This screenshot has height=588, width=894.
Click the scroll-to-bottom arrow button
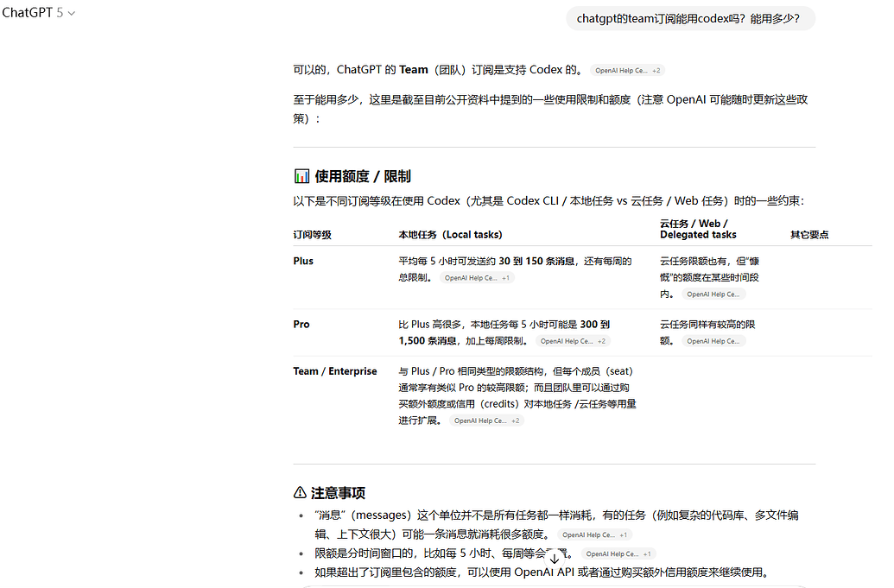pos(555,559)
